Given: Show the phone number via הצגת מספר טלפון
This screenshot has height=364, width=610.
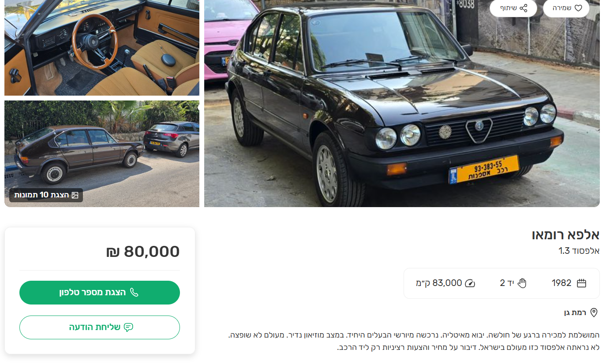Looking at the screenshot, I should [100, 293].
